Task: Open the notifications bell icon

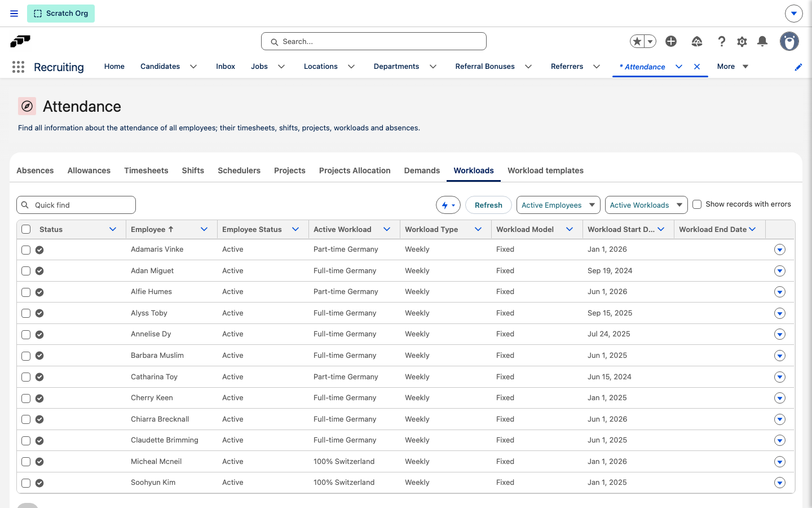Action: tap(762, 41)
